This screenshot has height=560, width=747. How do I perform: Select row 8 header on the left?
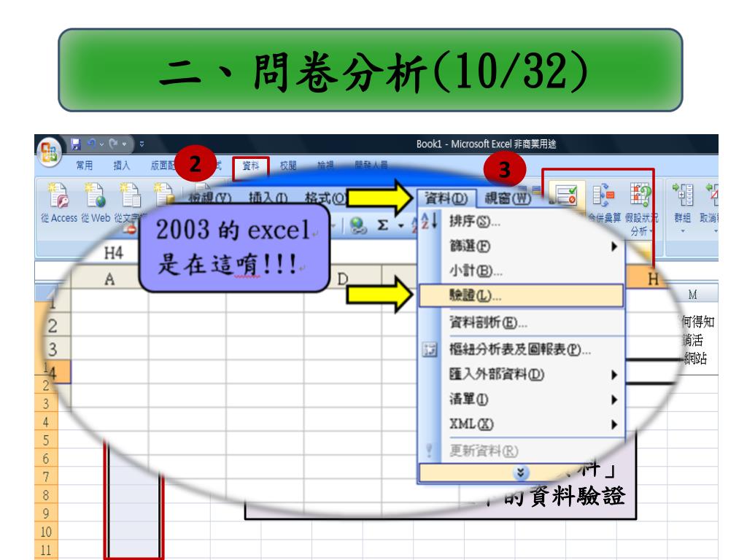46,495
